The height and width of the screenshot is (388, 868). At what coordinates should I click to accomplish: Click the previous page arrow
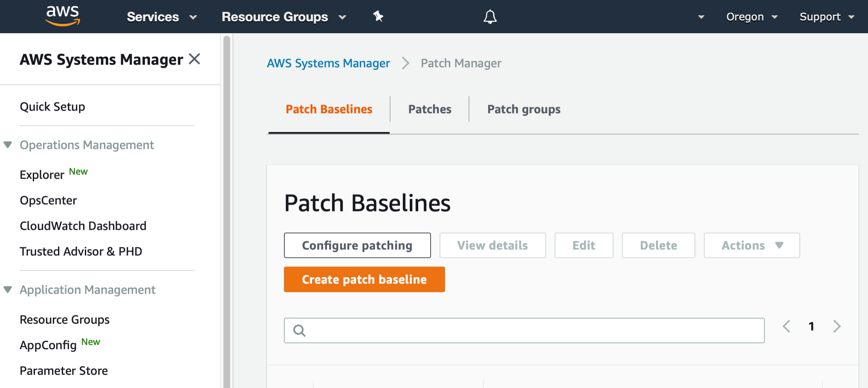(787, 326)
